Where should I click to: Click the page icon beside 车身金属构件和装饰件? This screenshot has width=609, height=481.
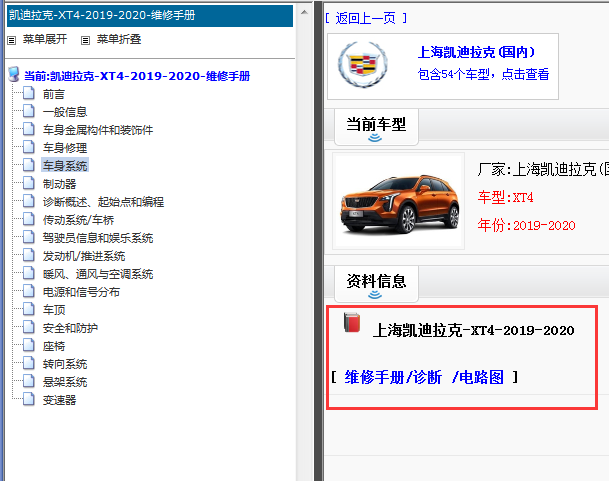point(29,129)
